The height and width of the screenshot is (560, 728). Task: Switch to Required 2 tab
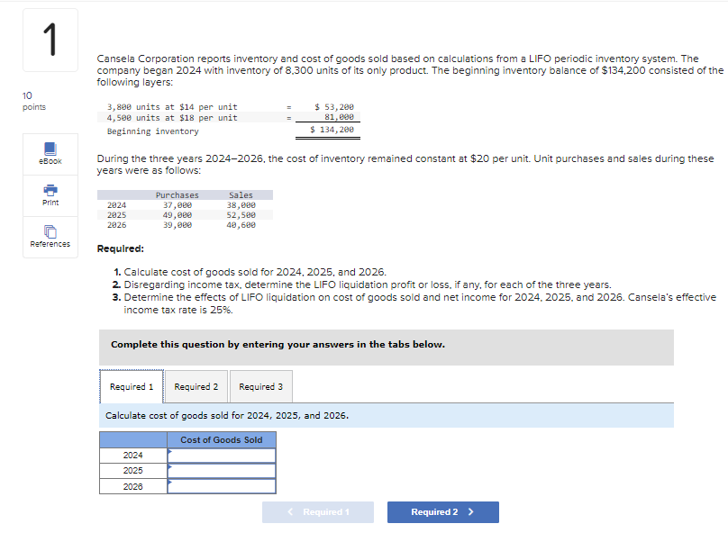click(x=196, y=386)
